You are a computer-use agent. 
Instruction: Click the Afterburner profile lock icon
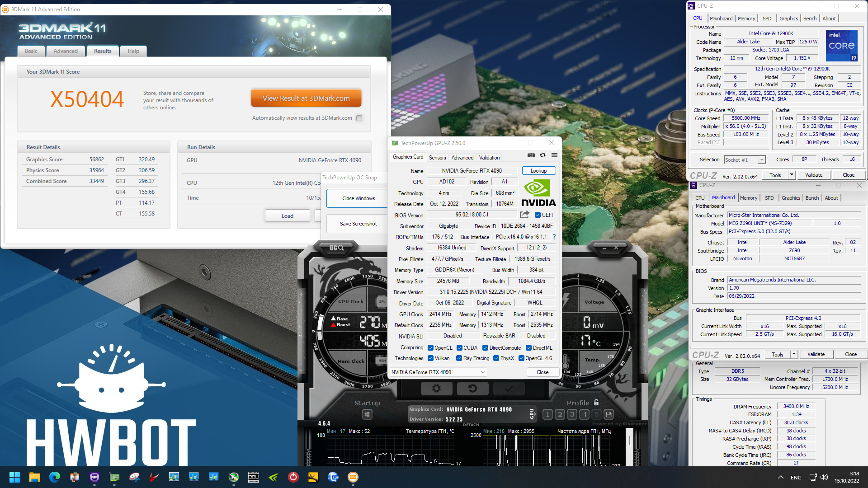coord(596,402)
